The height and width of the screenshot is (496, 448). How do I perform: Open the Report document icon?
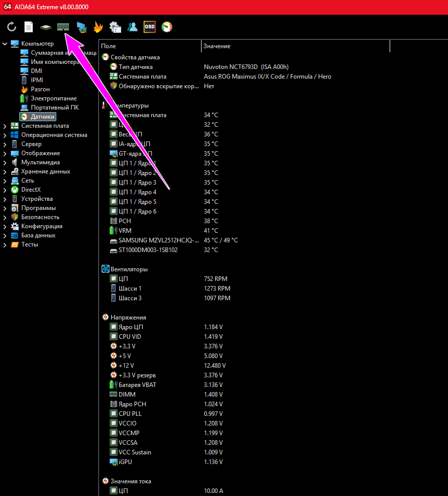29,27
